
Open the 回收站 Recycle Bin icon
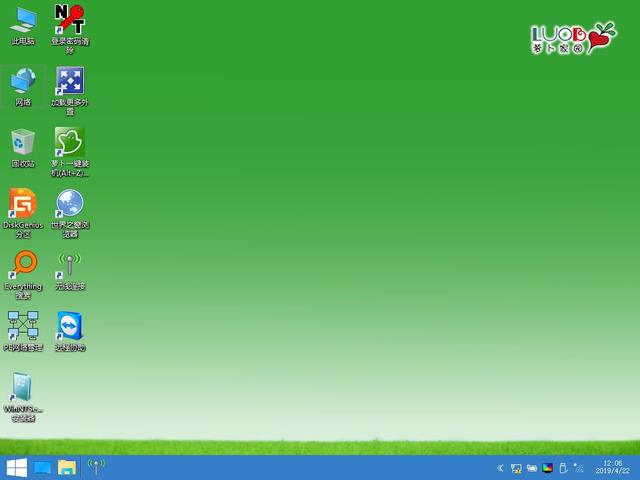pyautogui.click(x=23, y=148)
